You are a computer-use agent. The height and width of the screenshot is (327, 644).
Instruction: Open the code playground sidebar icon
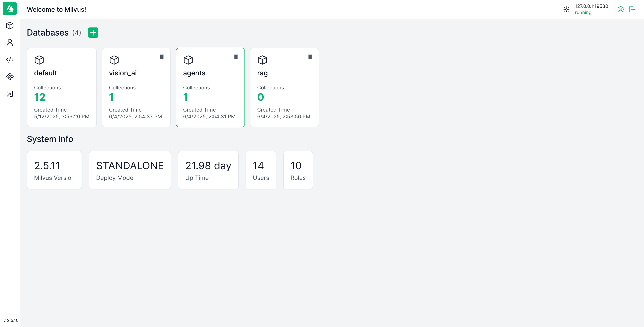(x=10, y=59)
